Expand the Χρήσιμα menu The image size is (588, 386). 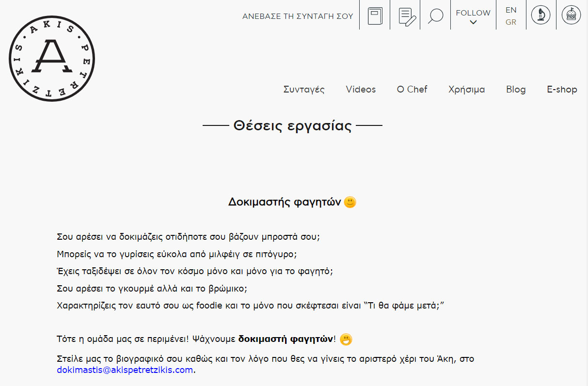pos(466,90)
